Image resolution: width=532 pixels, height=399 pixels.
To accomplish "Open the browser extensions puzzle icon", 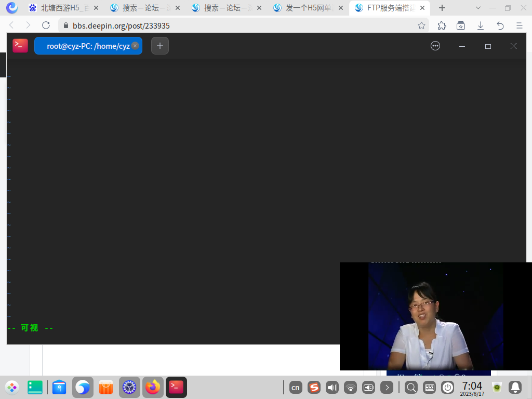I will [442, 25].
